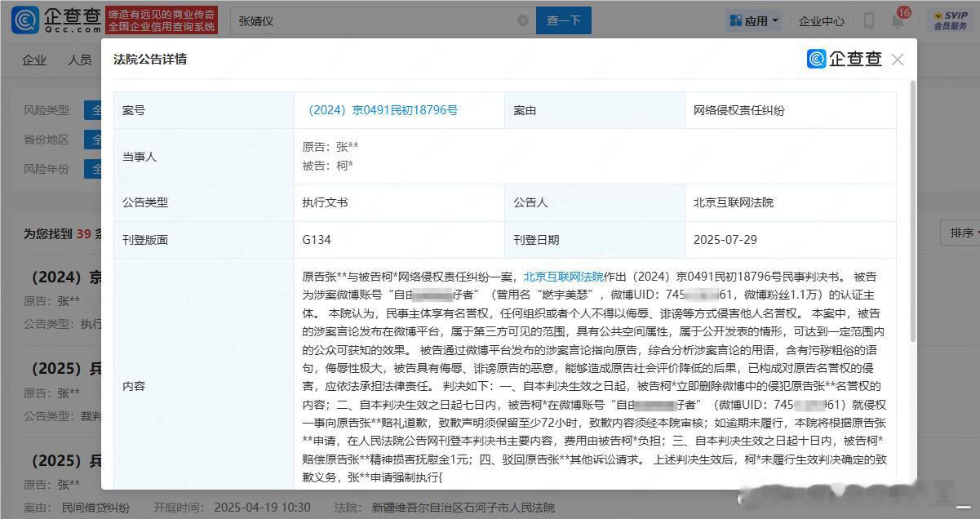The width and height of the screenshot is (980, 519).
Task: Select the publish date 2025-07-29
Action: [x=726, y=240]
